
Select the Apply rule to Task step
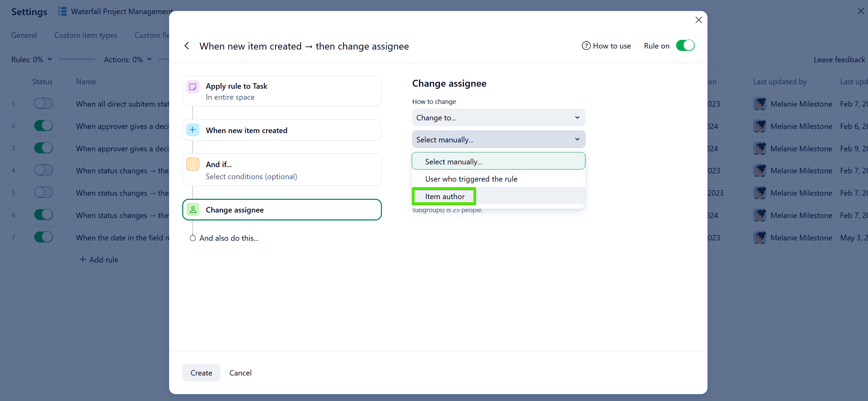282,91
